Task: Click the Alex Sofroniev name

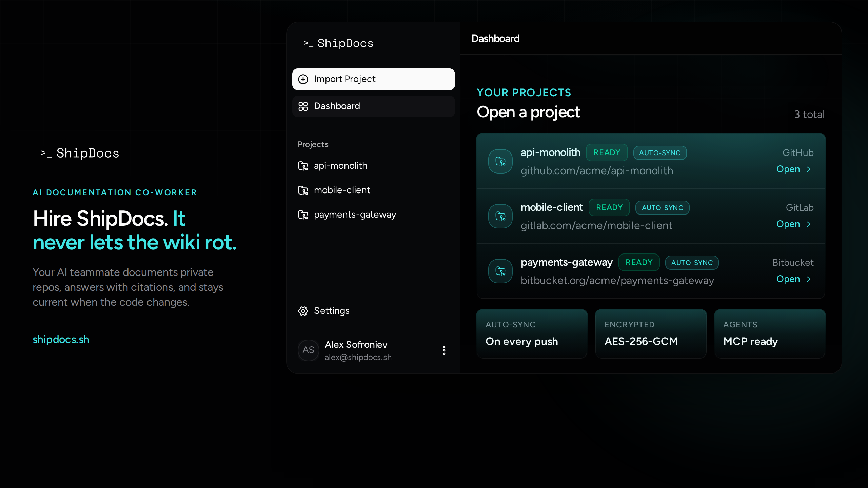Action: pyautogui.click(x=356, y=345)
